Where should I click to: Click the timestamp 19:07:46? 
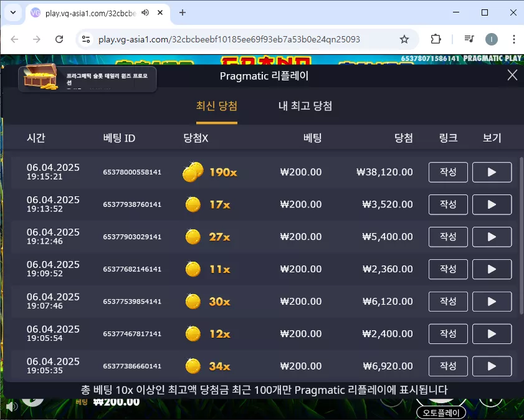click(x=44, y=306)
